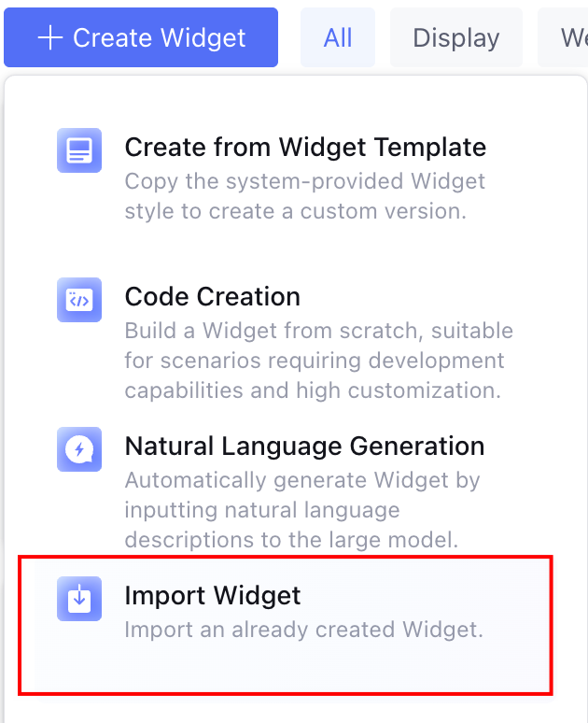Select the partially visible tab after Display
This screenshot has height=723, width=588.
[569, 37]
